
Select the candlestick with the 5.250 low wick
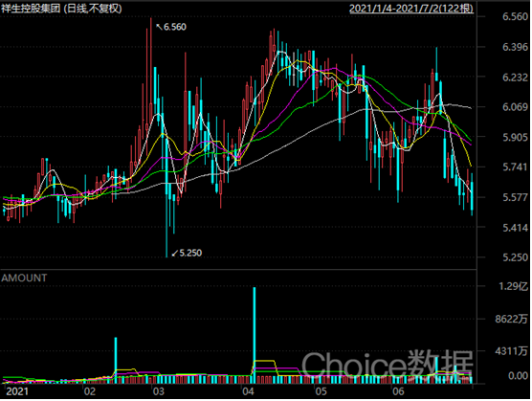166,195
